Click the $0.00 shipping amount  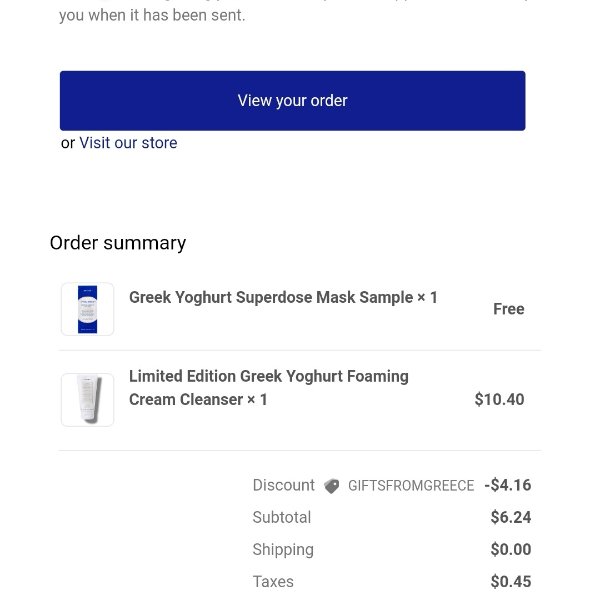tap(511, 549)
